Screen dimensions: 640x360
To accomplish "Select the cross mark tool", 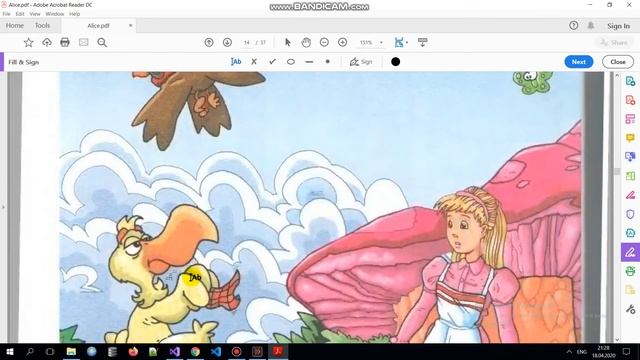I will (x=254, y=62).
